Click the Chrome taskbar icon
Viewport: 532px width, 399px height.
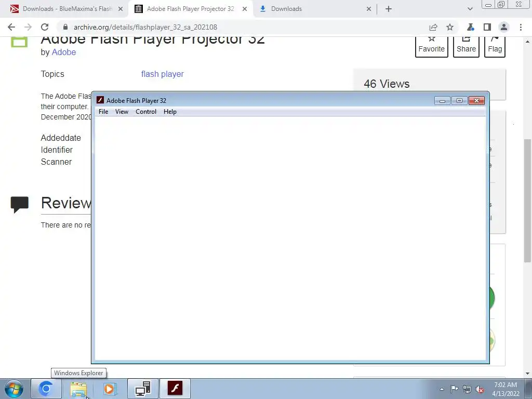click(x=46, y=389)
